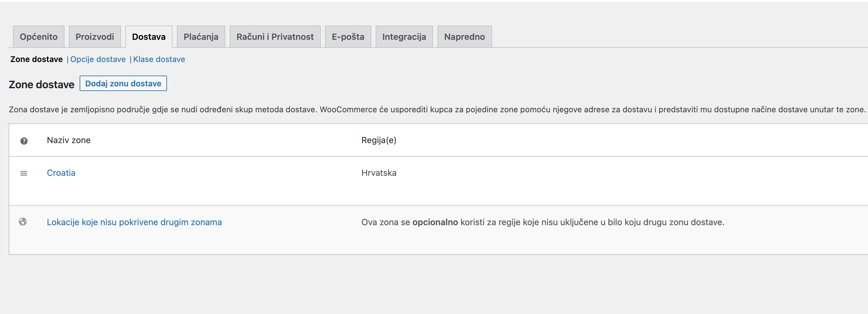Switch to the Integracija tab
This screenshot has height=314, width=868.
[x=404, y=36]
